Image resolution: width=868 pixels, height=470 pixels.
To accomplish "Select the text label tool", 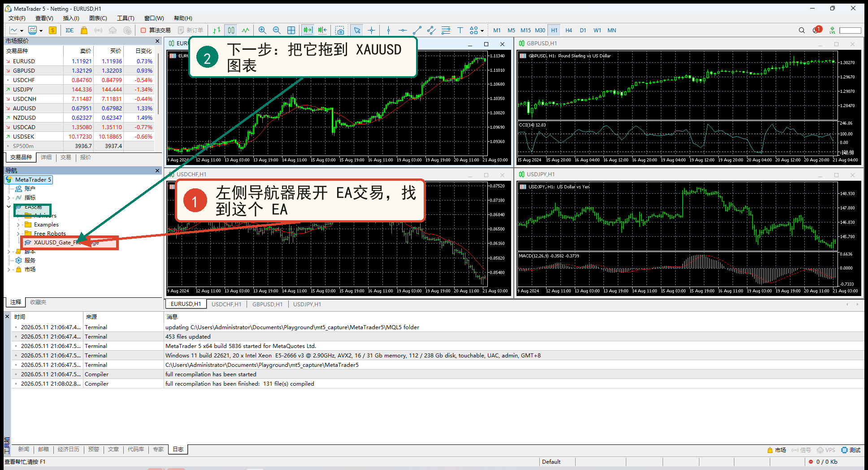I will pyautogui.click(x=460, y=30).
